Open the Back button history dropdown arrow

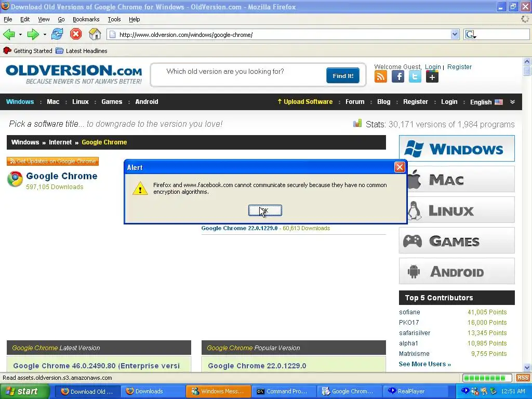[20, 35]
